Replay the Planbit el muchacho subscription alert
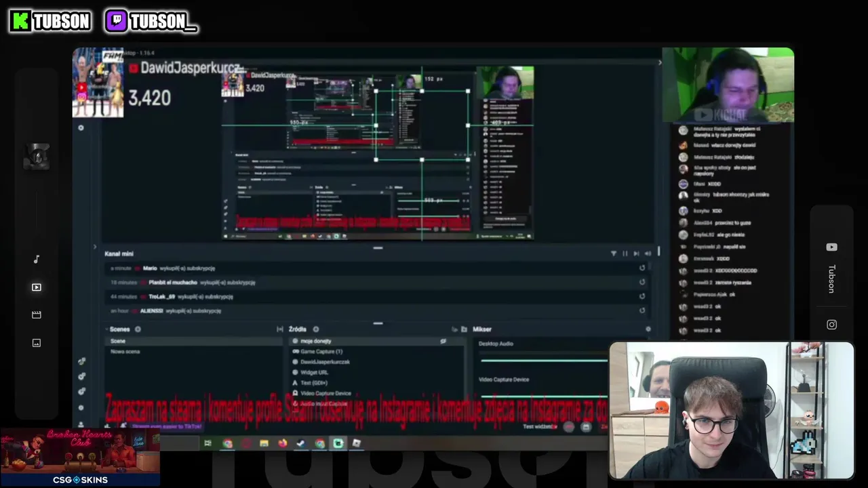The width and height of the screenshot is (868, 488). (x=642, y=283)
